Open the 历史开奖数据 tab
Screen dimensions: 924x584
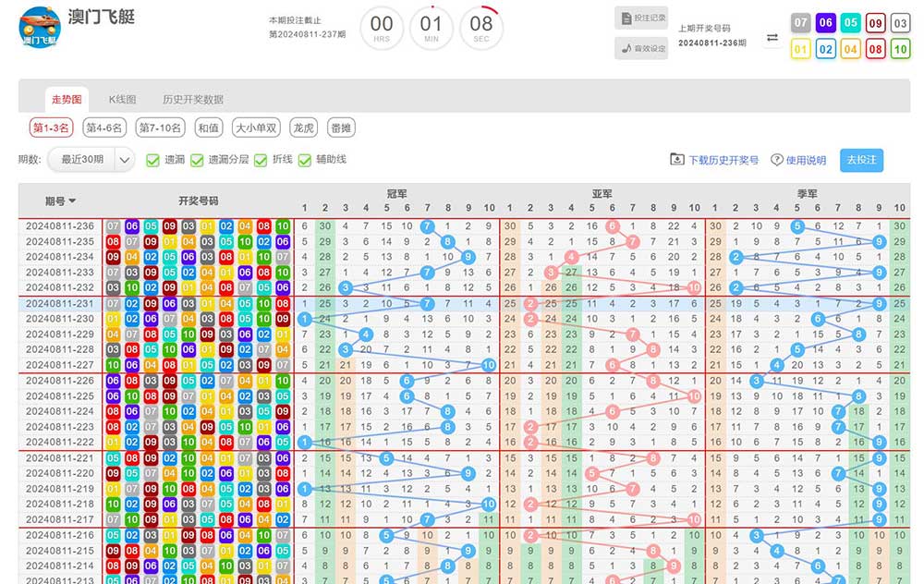(x=192, y=99)
